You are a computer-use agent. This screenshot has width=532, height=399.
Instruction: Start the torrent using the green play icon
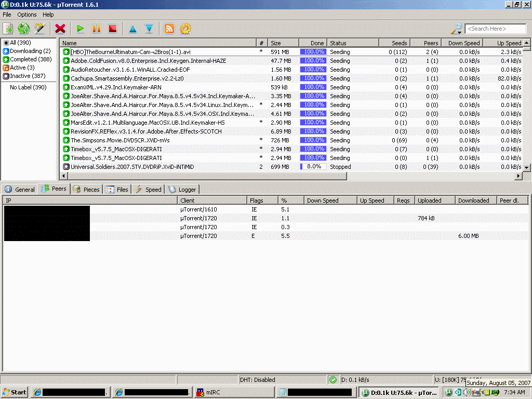tap(81, 29)
